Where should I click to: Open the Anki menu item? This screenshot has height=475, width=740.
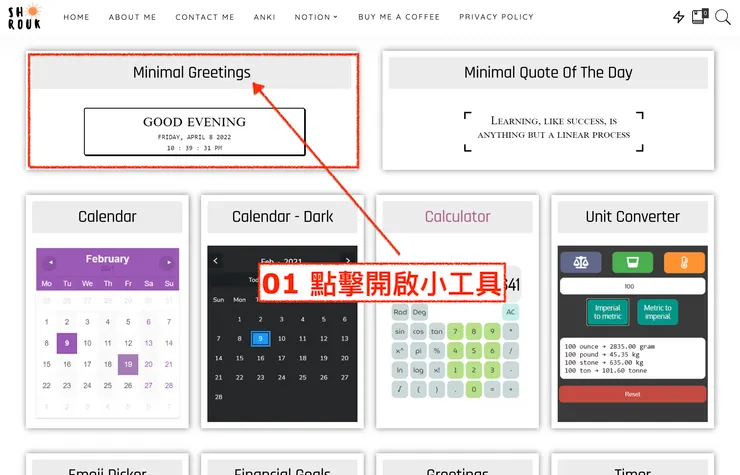coord(264,17)
